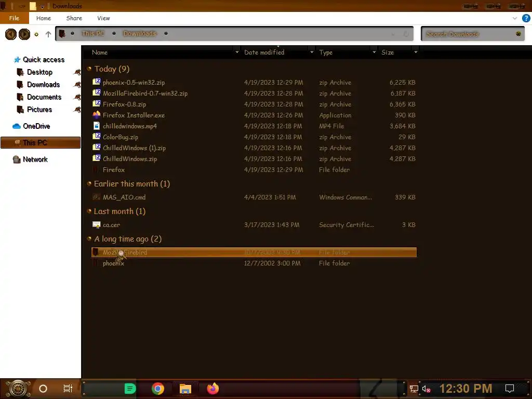Expand the breadcrumb arrow after This PC
This screenshot has height=399, width=532.
114,34
